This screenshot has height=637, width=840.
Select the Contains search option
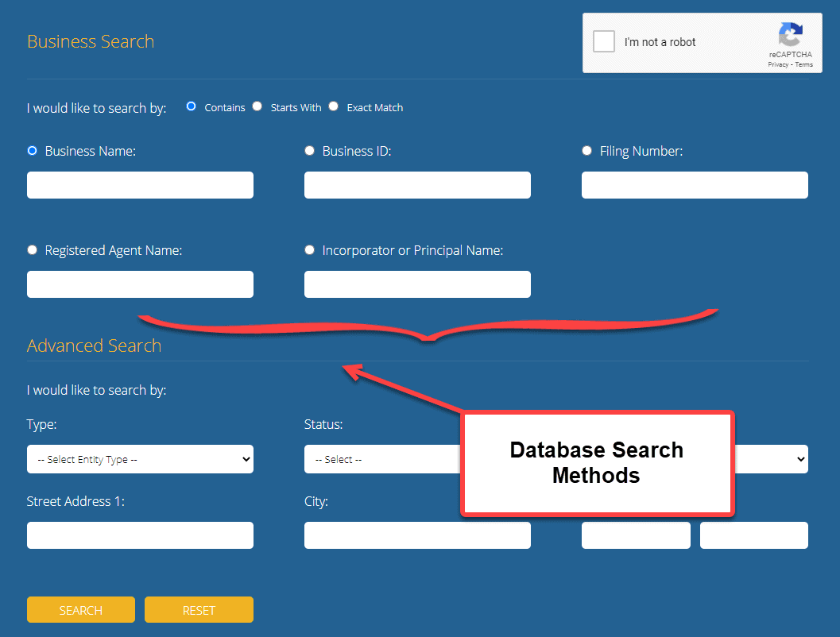pyautogui.click(x=192, y=106)
